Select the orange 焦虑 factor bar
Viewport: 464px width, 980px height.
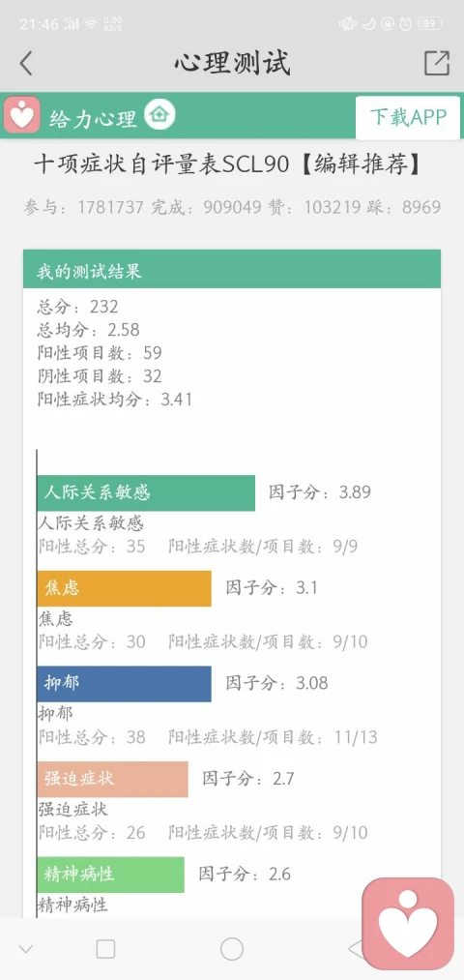pyautogui.click(x=124, y=588)
